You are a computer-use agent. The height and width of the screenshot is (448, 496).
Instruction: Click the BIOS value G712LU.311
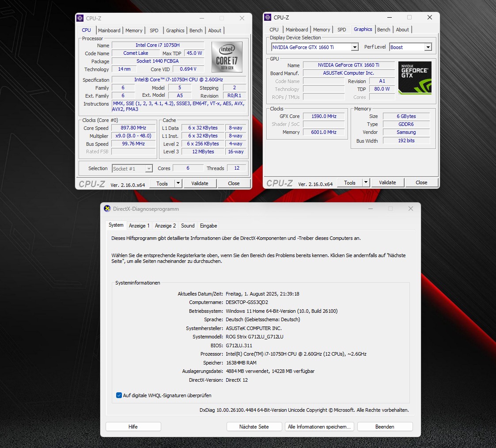point(239,345)
